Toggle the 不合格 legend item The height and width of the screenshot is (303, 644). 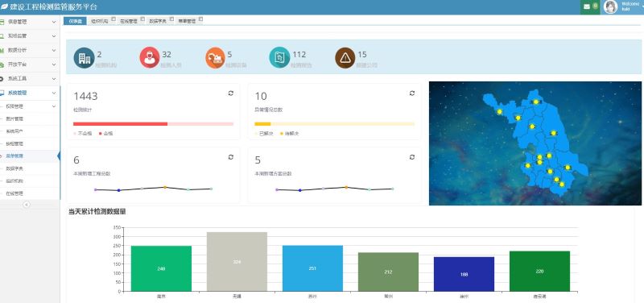(83, 134)
